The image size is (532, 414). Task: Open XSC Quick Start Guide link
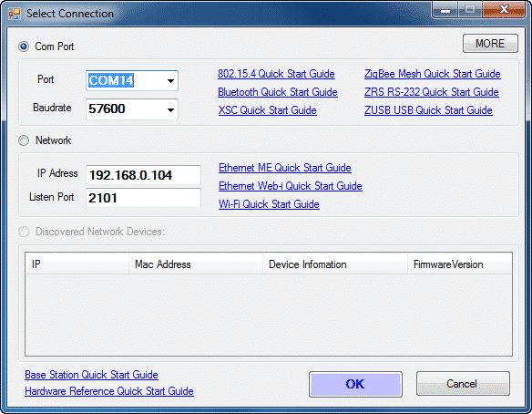[x=267, y=110]
